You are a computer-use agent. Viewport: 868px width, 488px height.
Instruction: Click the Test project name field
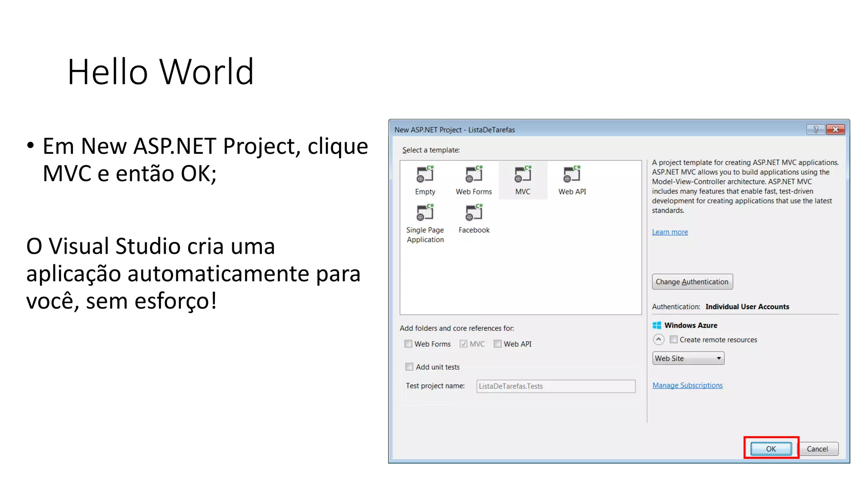[x=556, y=386]
